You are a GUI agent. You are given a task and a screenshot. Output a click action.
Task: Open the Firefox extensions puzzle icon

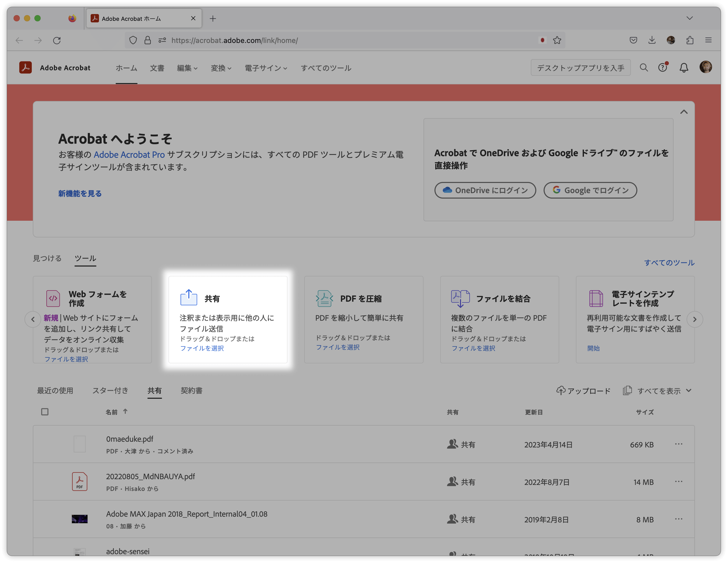[690, 40]
